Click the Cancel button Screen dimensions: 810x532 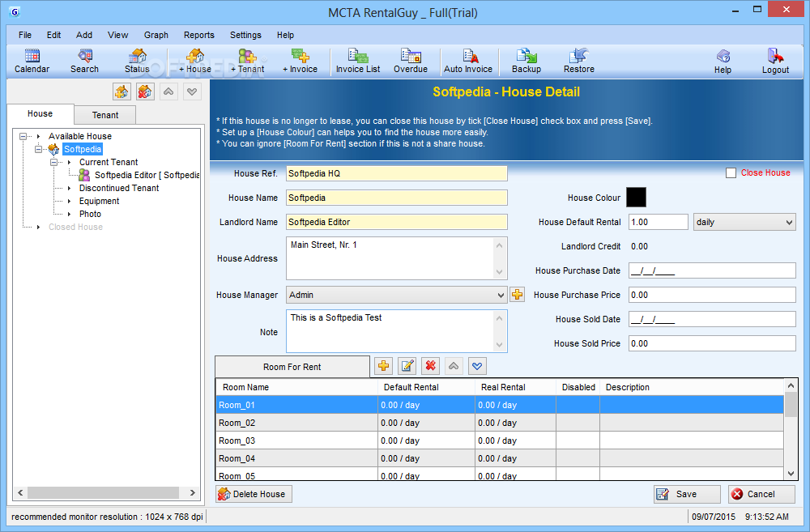click(761, 494)
